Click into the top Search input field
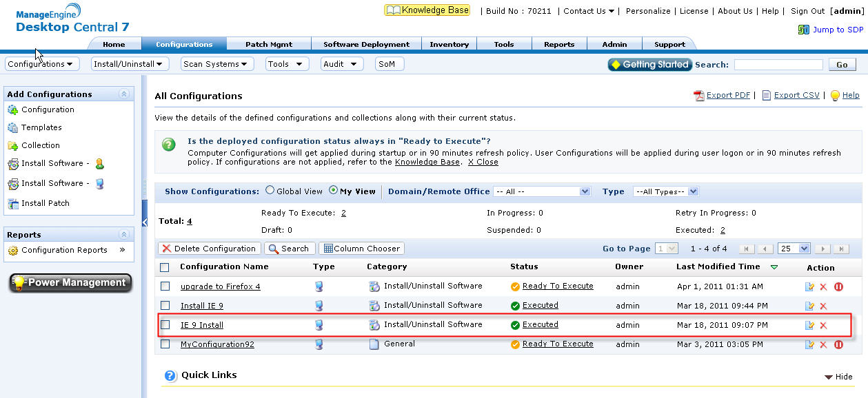The height and width of the screenshot is (398, 868). click(778, 65)
